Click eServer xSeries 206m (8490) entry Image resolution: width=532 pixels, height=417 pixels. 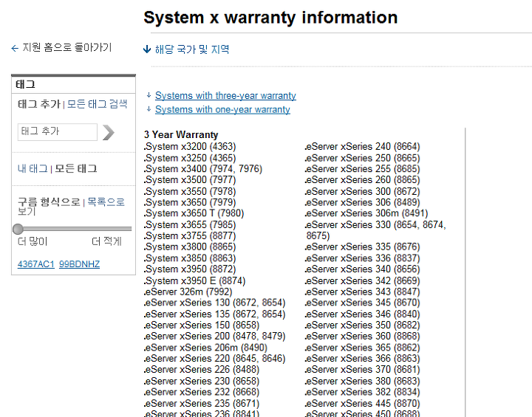pyautogui.click(x=205, y=348)
